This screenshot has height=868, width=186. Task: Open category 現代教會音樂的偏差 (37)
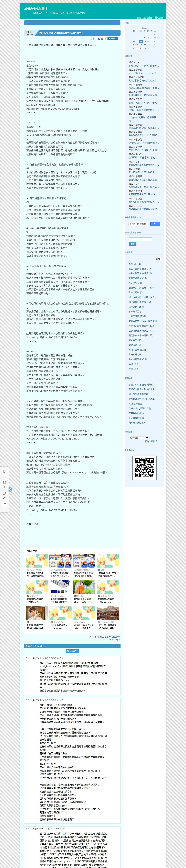tap(141, 335)
